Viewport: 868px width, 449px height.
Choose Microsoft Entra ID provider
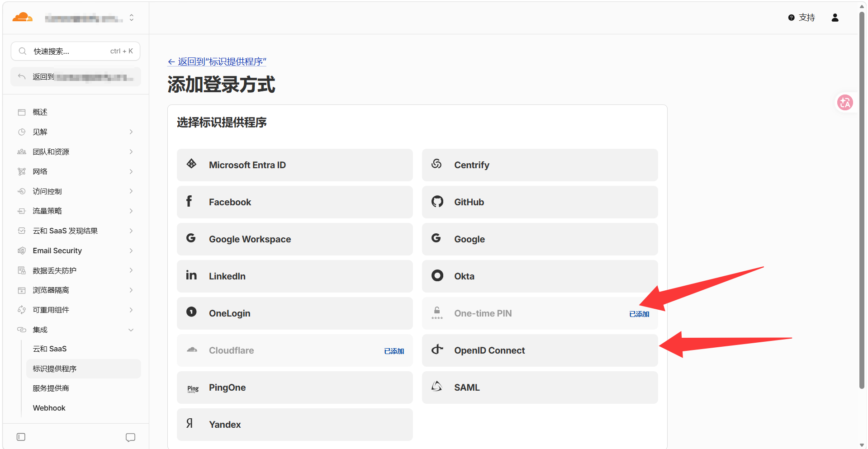click(x=295, y=165)
